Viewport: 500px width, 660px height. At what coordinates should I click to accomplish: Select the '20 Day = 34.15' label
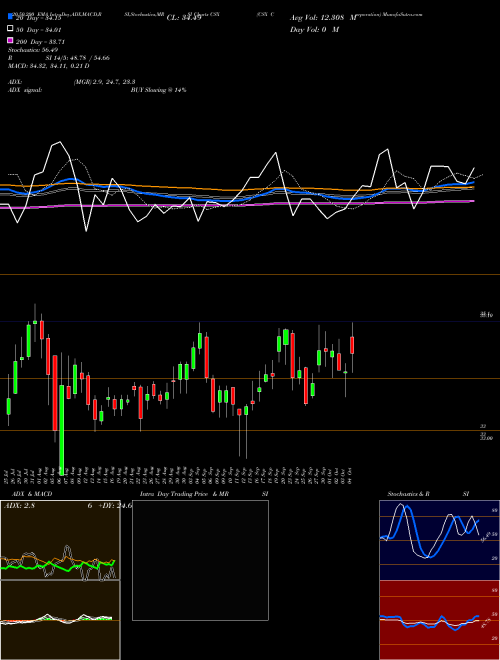pos(39,18)
